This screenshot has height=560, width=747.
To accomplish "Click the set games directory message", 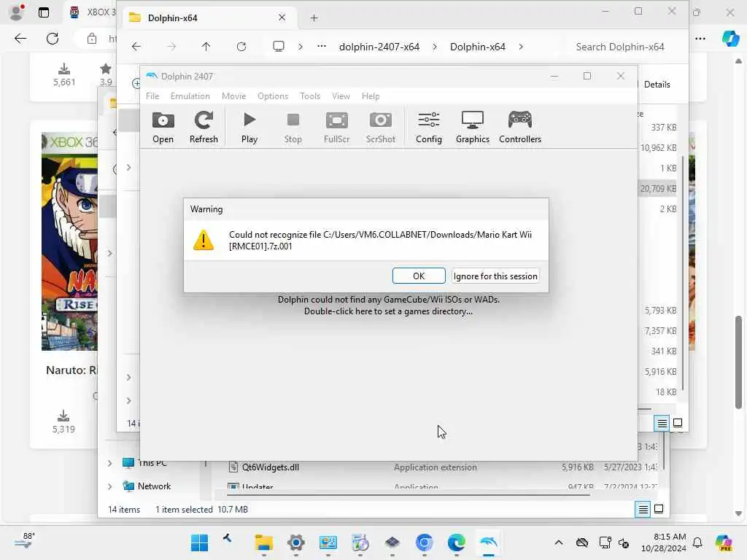I will click(x=388, y=306).
